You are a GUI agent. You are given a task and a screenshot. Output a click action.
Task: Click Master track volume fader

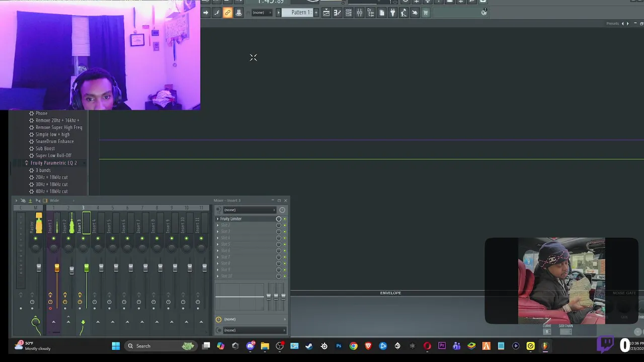click(x=39, y=269)
